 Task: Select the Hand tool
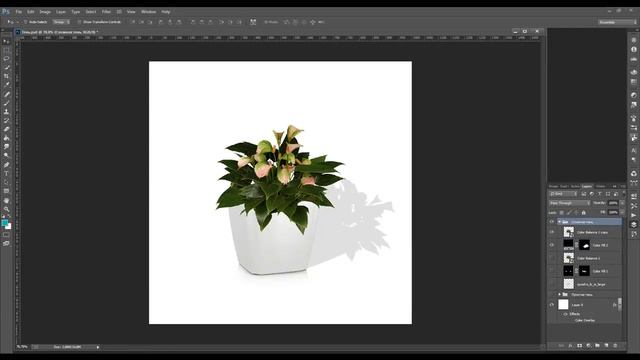coord(6,200)
